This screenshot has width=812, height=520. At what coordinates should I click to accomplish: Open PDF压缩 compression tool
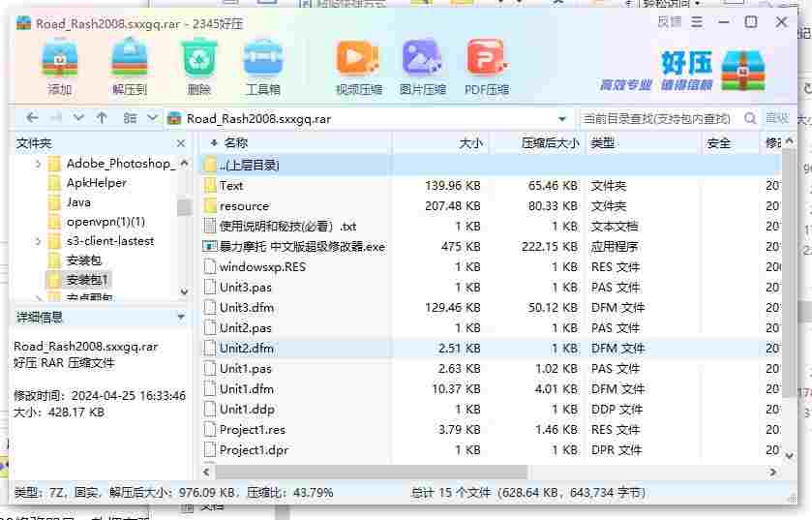[487, 66]
